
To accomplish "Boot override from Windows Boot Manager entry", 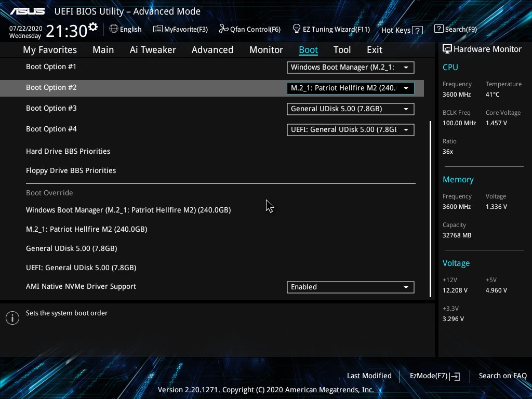I will tap(128, 210).
